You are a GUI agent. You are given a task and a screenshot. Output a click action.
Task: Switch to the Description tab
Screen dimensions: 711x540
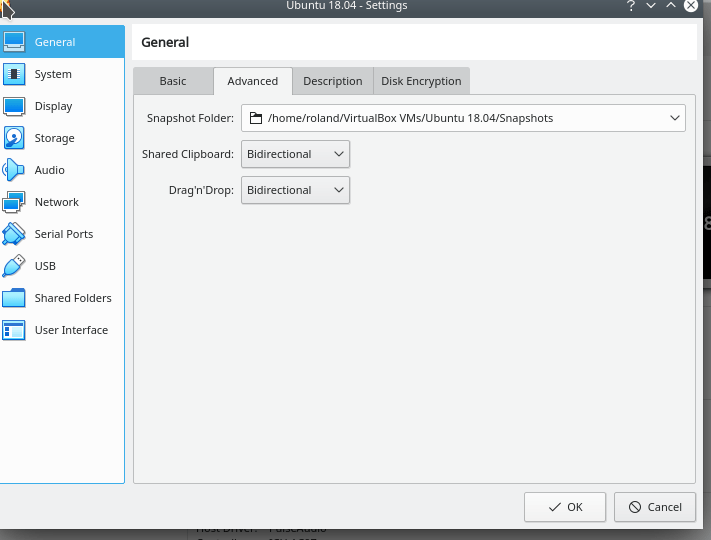332,81
